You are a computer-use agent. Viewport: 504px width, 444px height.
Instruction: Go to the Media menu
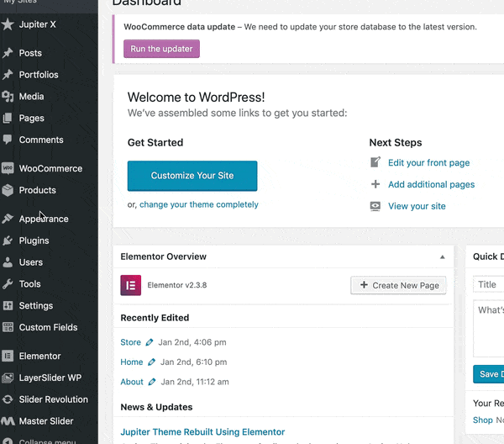(x=31, y=97)
